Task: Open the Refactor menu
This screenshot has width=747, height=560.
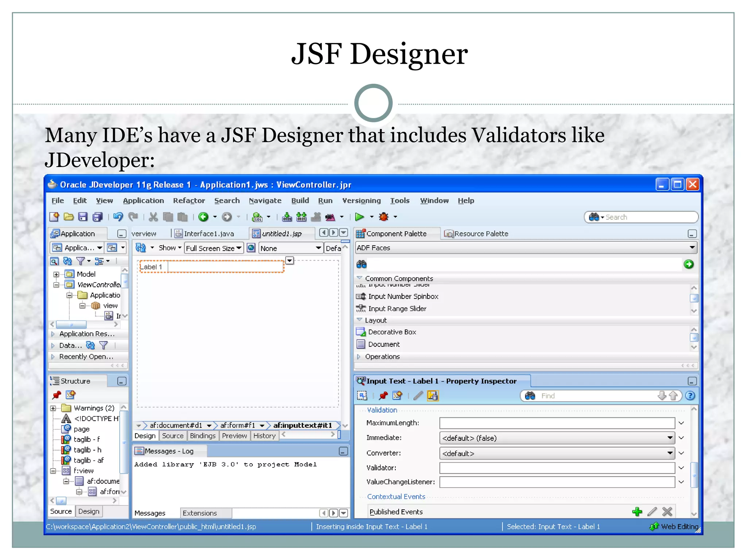Action: 189,201
